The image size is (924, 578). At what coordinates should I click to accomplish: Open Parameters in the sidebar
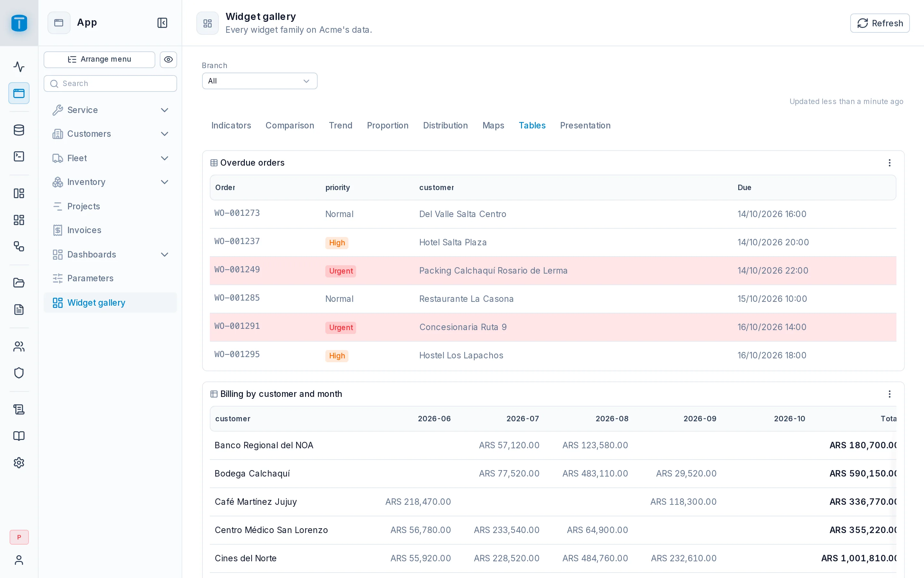[x=110, y=278]
